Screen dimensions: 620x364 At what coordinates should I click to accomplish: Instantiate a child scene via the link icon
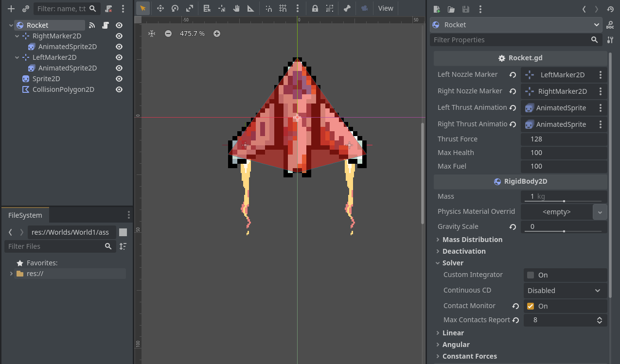pyautogui.click(x=25, y=8)
